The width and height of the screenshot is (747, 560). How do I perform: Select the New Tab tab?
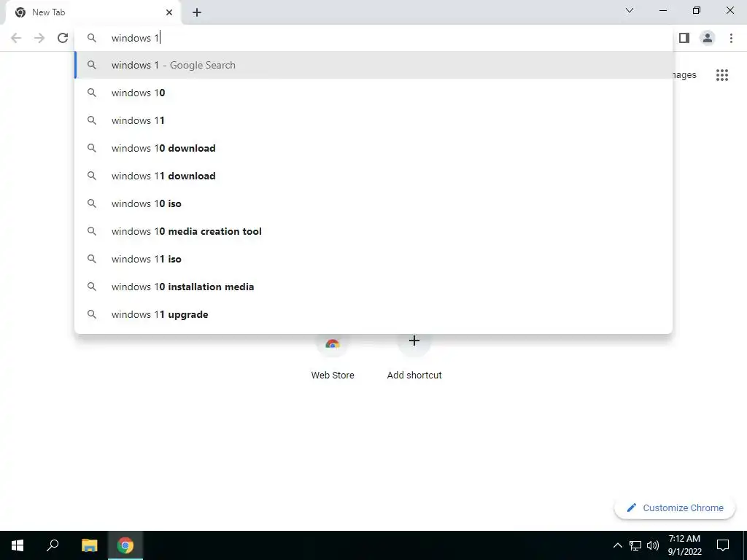pos(93,12)
